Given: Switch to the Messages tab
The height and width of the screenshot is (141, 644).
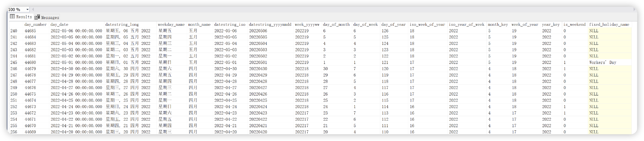Looking at the screenshot, I should (x=47, y=17).
